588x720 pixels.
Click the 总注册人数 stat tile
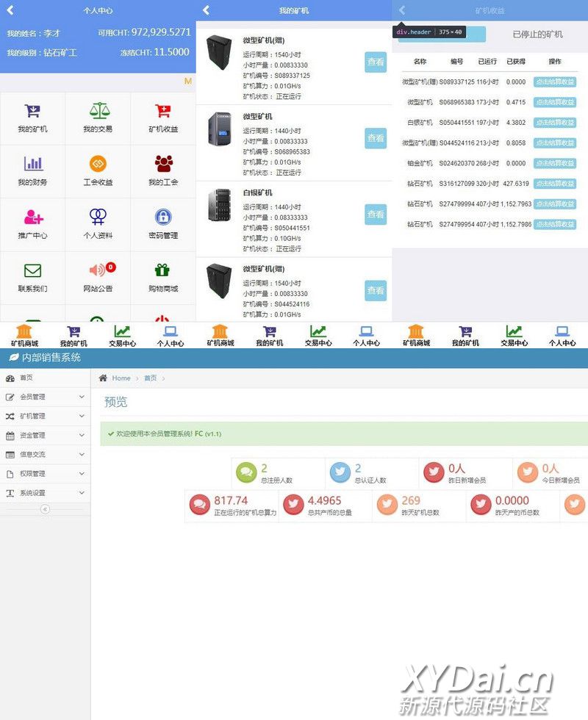(279, 473)
